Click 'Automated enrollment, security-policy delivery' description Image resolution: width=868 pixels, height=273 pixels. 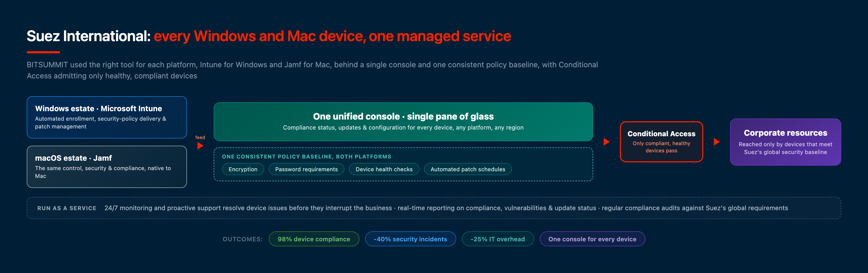click(x=100, y=123)
